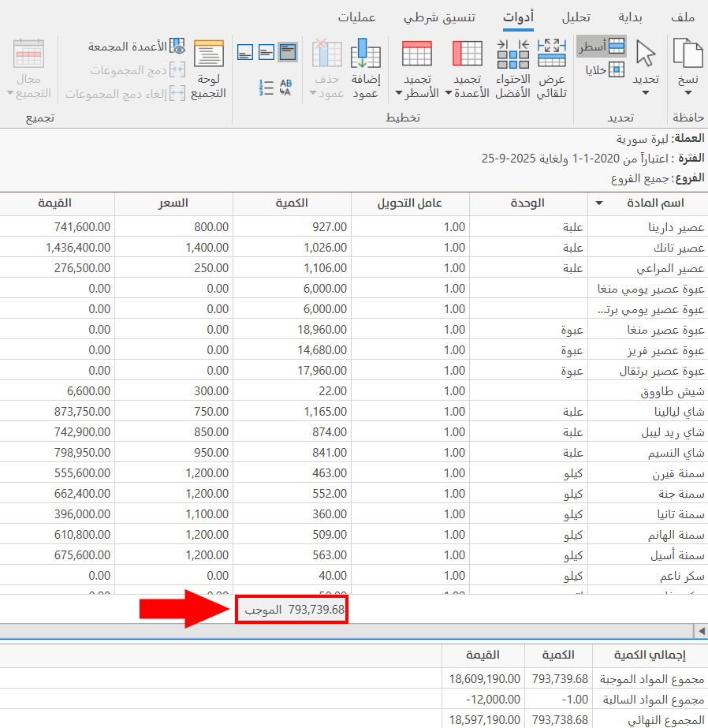The height and width of the screenshot is (728, 708).
Task: Click the تجميد الأسطر freeze rows icon
Action: pos(416,53)
